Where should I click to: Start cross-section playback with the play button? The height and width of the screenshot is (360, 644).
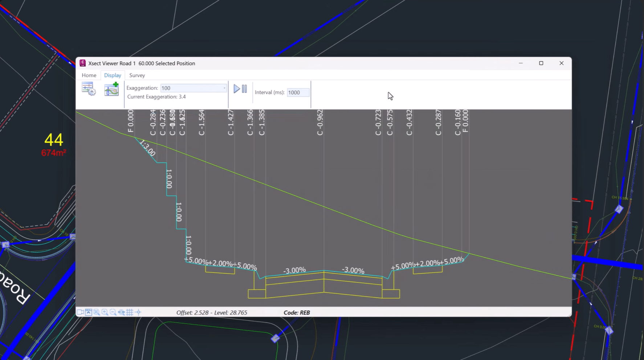pyautogui.click(x=236, y=89)
